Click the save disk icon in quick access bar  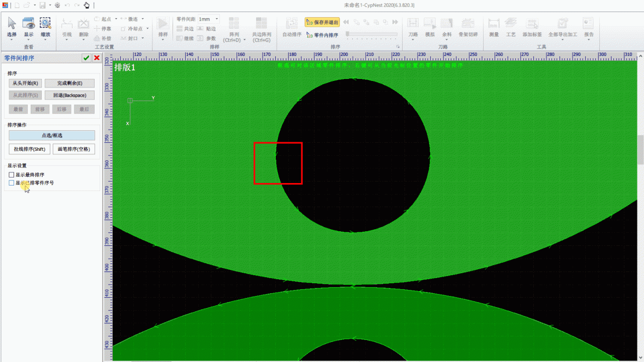[x=42, y=5]
